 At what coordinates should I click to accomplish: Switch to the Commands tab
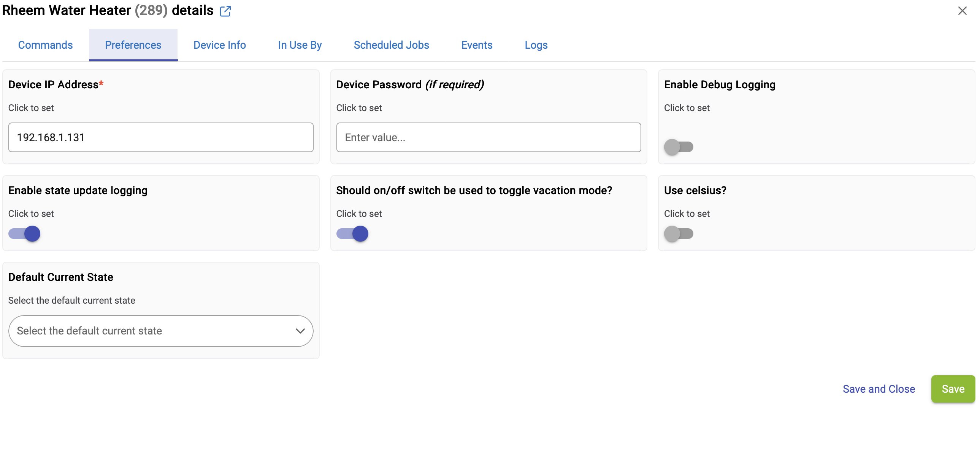pos(45,45)
